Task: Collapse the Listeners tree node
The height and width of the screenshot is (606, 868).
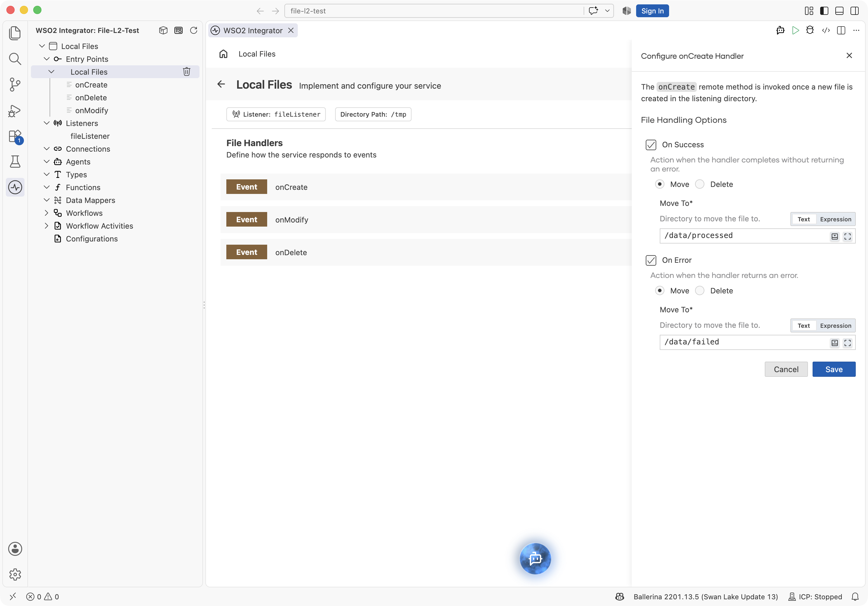Action: pos(46,123)
